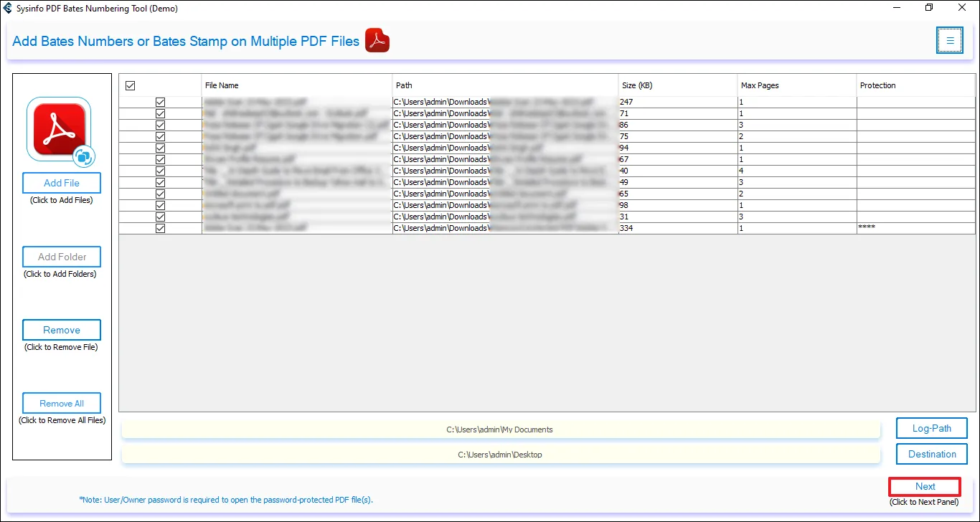
Task: Toggle the checkbox for the 86 KB file
Action: [x=160, y=125]
